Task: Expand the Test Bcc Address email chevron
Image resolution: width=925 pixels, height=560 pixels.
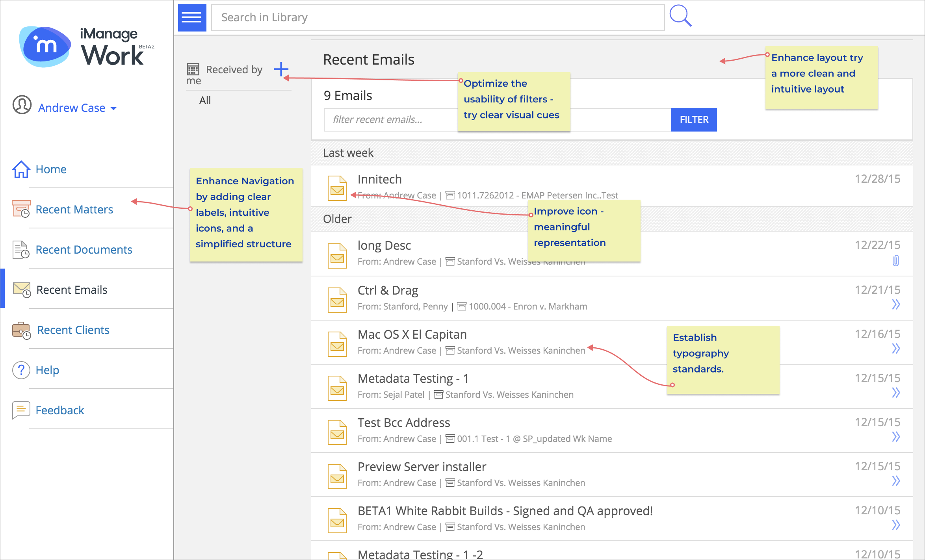Action: (896, 437)
